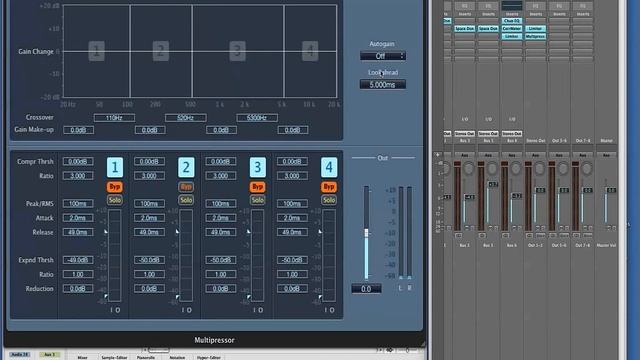Open Stereo Out output slot on Bus 6
The height and width of the screenshot is (360, 640).
click(512, 133)
